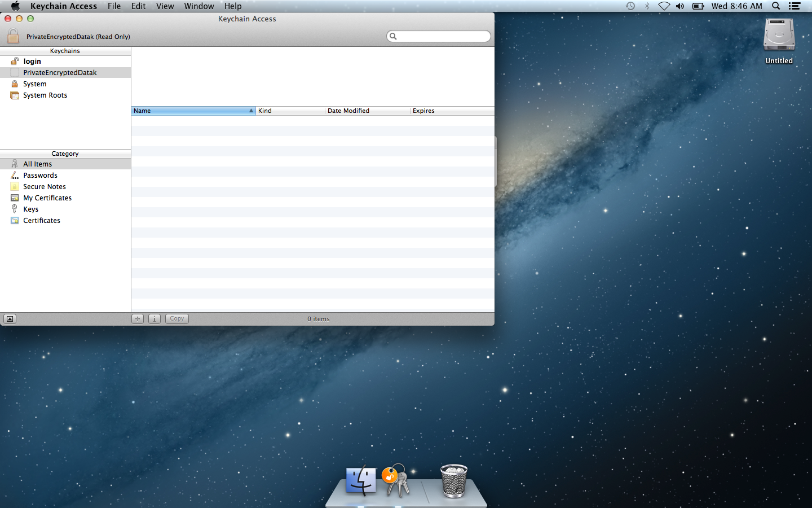Screen dimensions: 812x508
Task: Click the keychain search field
Action: [439, 36]
